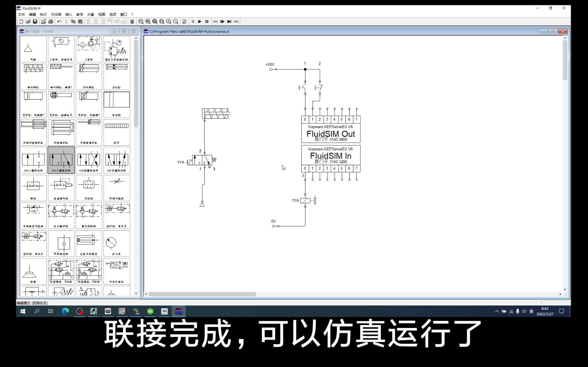The width and height of the screenshot is (588, 367).
Task: Open the 选项 menu
Action: click(112, 14)
